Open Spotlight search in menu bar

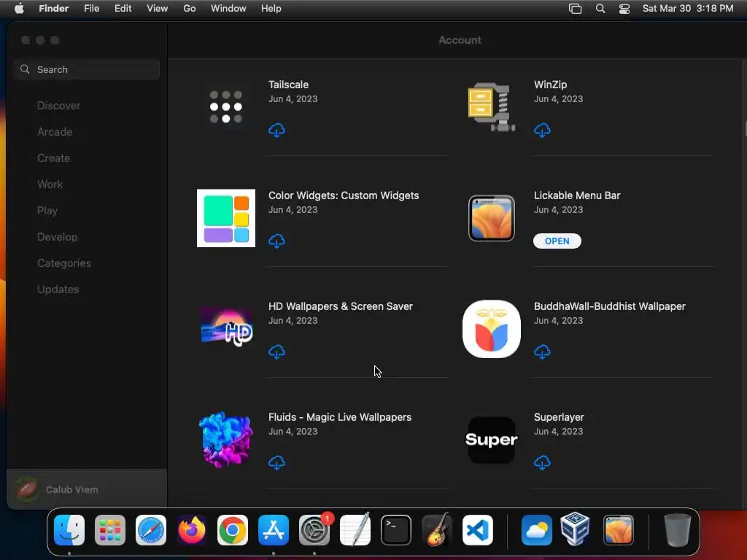click(600, 9)
